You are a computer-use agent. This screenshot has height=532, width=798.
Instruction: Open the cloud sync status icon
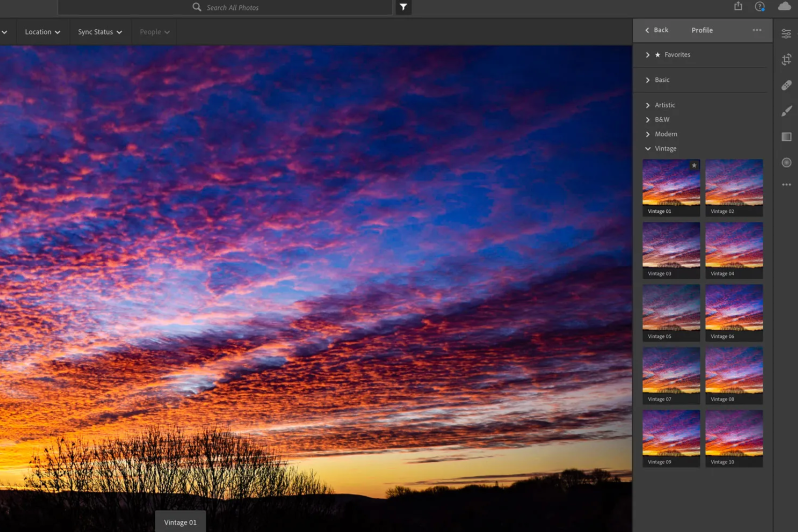click(x=784, y=6)
